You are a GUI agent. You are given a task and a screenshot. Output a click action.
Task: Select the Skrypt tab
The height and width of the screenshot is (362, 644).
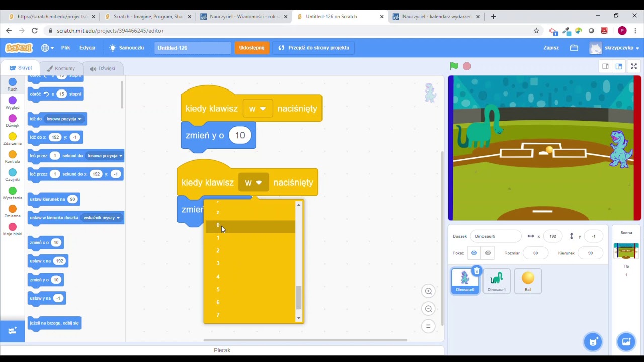coord(21,68)
